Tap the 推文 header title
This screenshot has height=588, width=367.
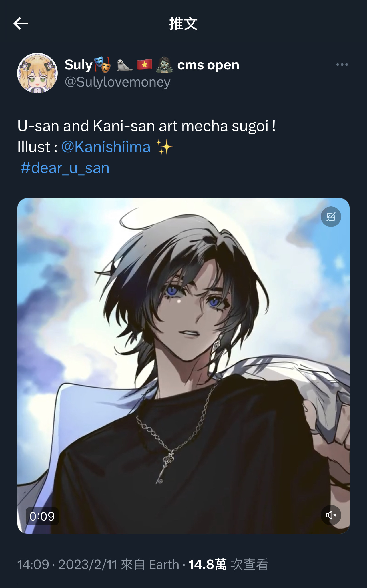tap(183, 23)
